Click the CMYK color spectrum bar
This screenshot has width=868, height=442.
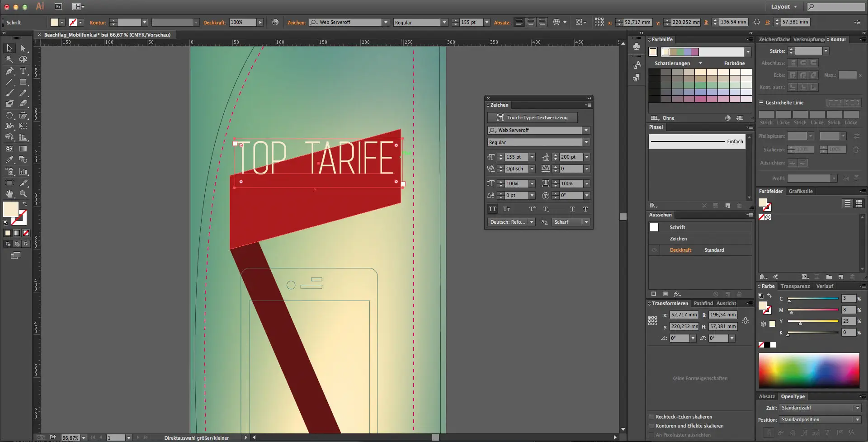tap(809, 370)
